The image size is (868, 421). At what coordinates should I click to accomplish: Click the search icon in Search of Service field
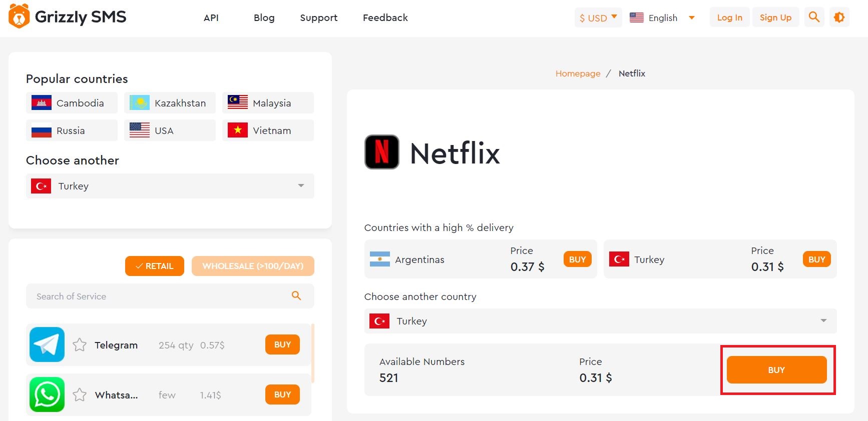click(x=296, y=295)
